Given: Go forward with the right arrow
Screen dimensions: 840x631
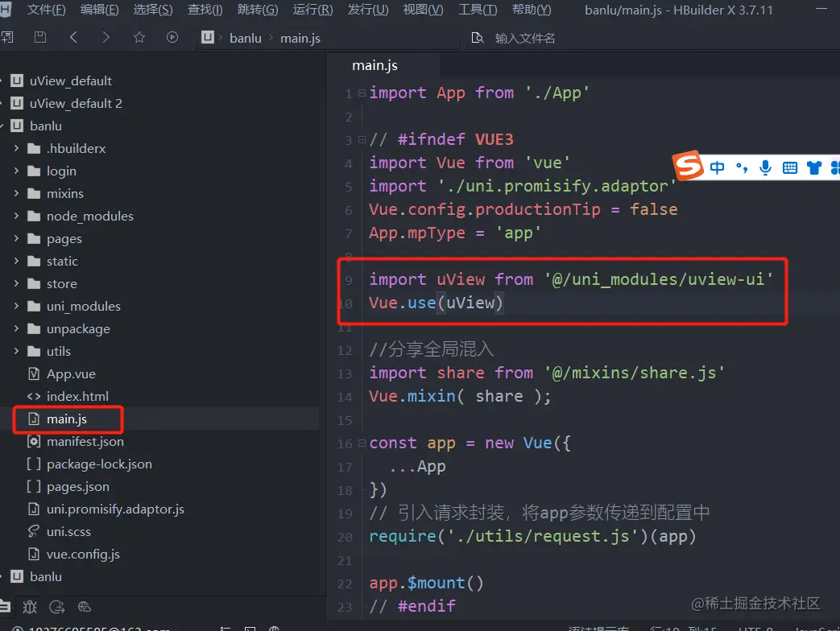Looking at the screenshot, I should tap(106, 37).
